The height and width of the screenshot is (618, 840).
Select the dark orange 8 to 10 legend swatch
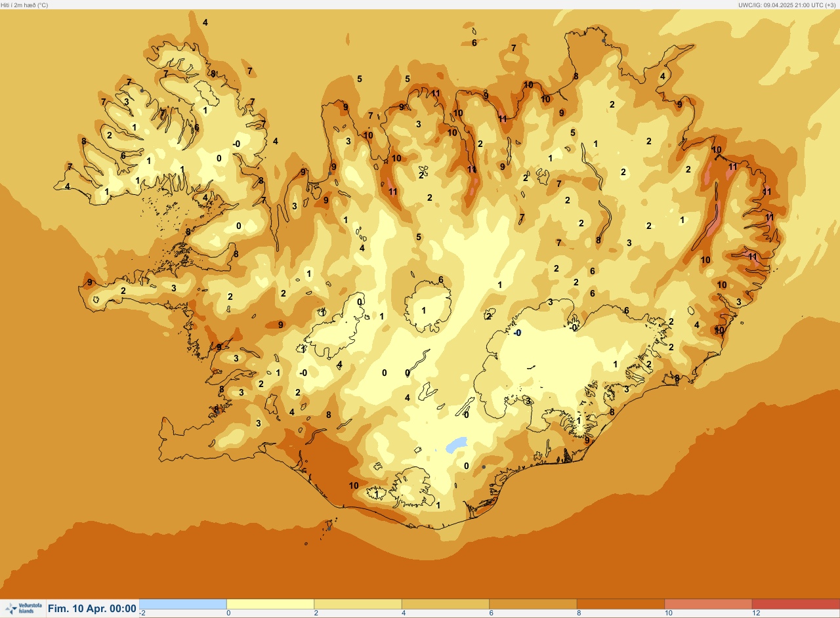[621, 604]
